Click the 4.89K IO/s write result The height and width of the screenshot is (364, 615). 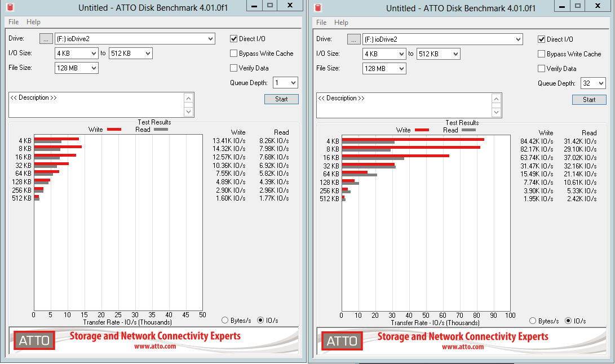click(x=231, y=182)
